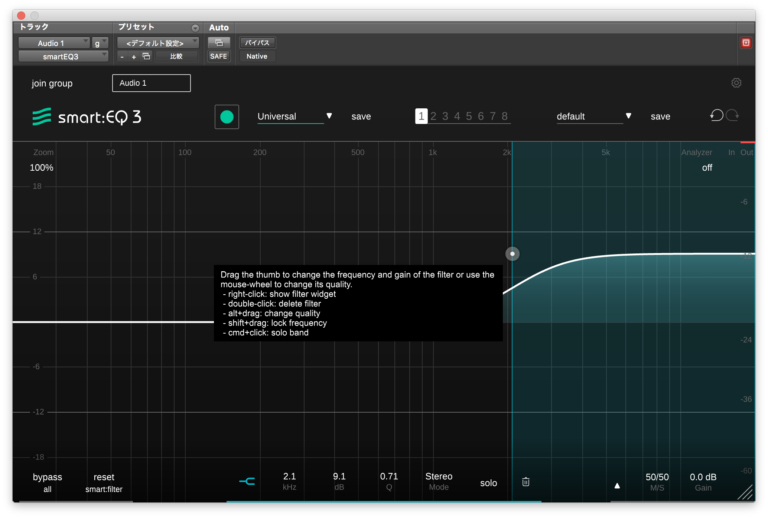This screenshot has height=518, width=768.
Task: Click the プリセット header label
Action: [136, 27]
